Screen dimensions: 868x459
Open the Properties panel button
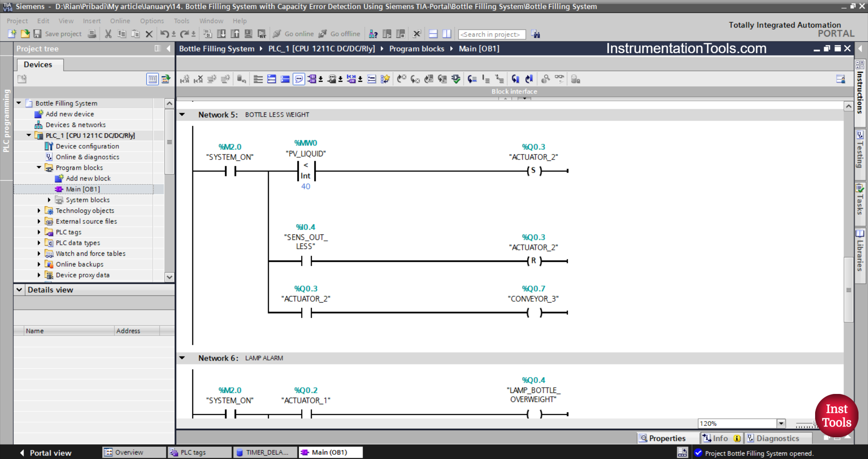point(662,438)
